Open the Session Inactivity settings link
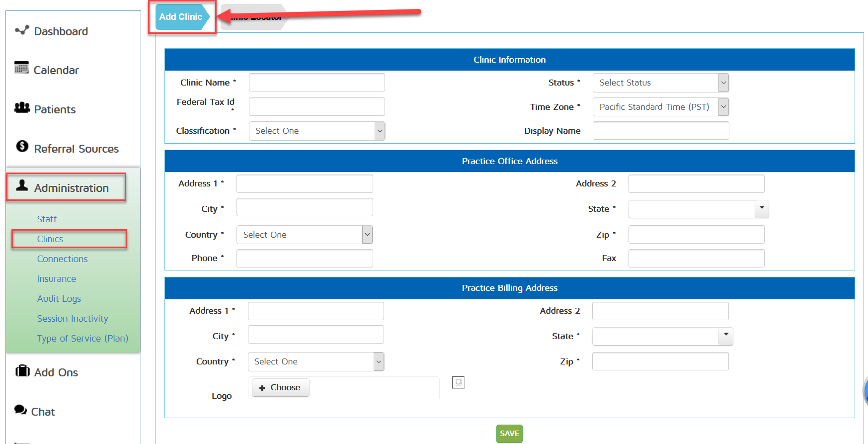 click(x=73, y=319)
